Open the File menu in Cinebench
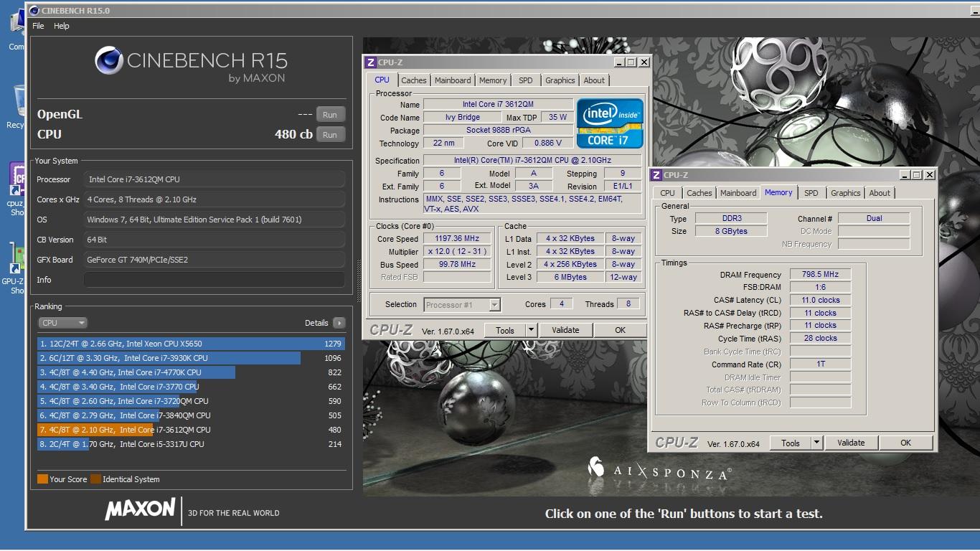The width and height of the screenshot is (980, 551). pyautogui.click(x=38, y=26)
